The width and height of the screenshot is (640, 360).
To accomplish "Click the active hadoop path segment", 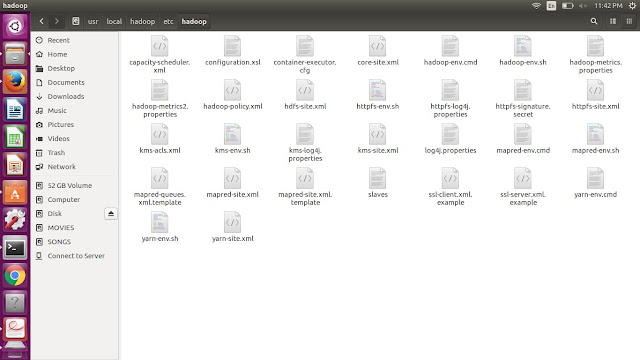I will (194, 21).
